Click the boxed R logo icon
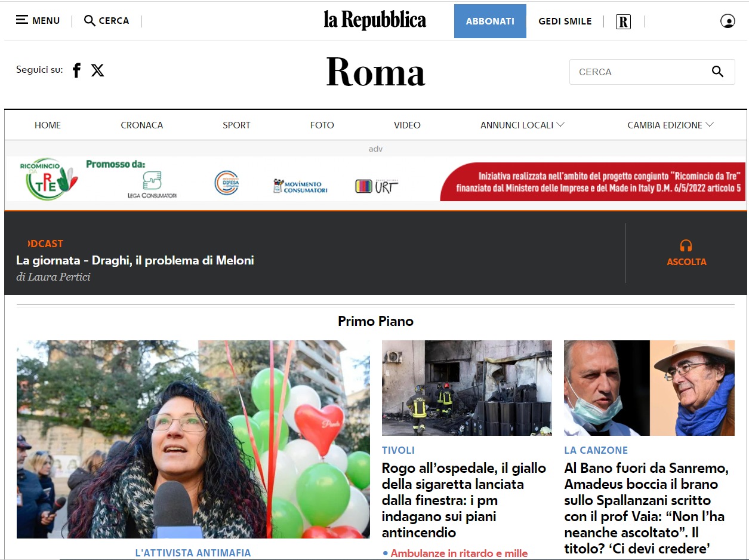The image size is (749, 560). [623, 22]
